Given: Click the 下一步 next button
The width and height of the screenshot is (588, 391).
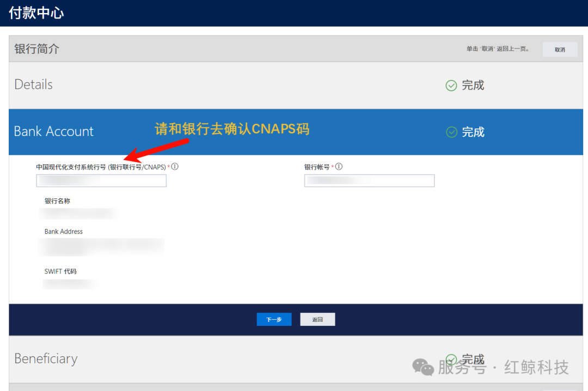Looking at the screenshot, I should click(x=274, y=319).
